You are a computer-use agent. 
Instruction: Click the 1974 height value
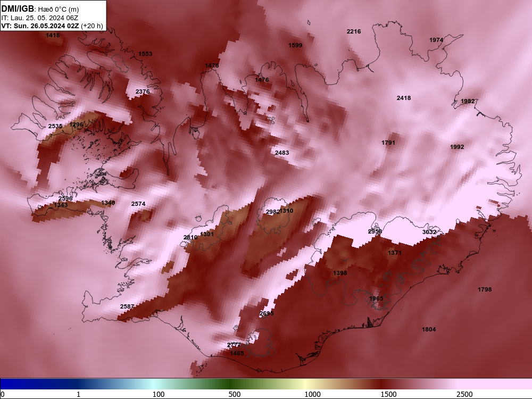point(436,40)
